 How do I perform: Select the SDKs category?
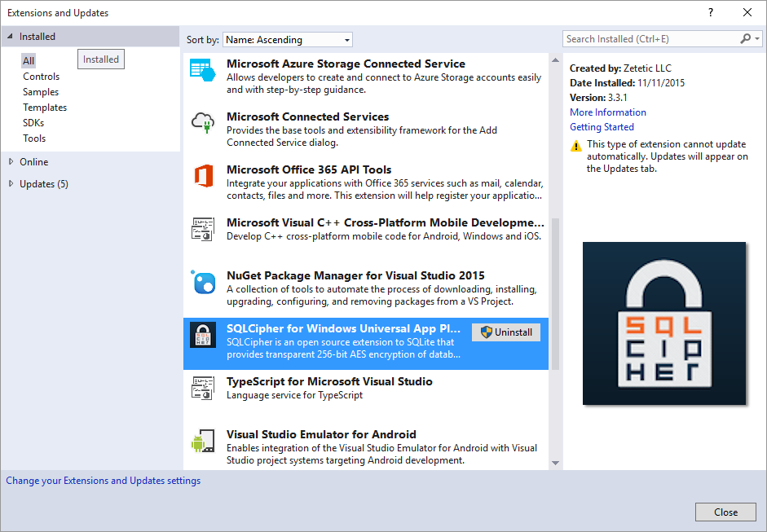[x=33, y=123]
